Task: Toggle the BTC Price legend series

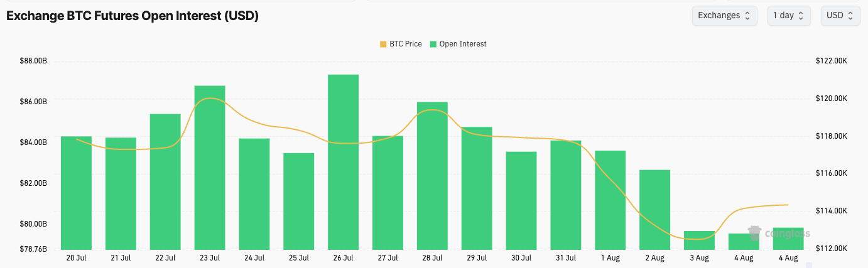Action: pos(401,44)
